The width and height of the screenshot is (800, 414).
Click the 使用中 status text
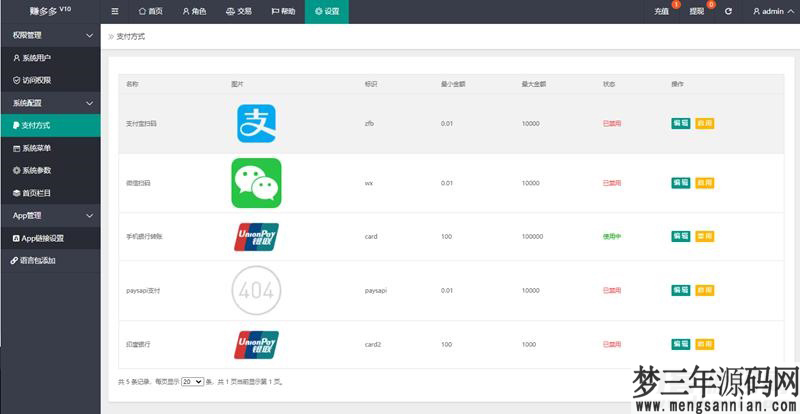[612, 237]
